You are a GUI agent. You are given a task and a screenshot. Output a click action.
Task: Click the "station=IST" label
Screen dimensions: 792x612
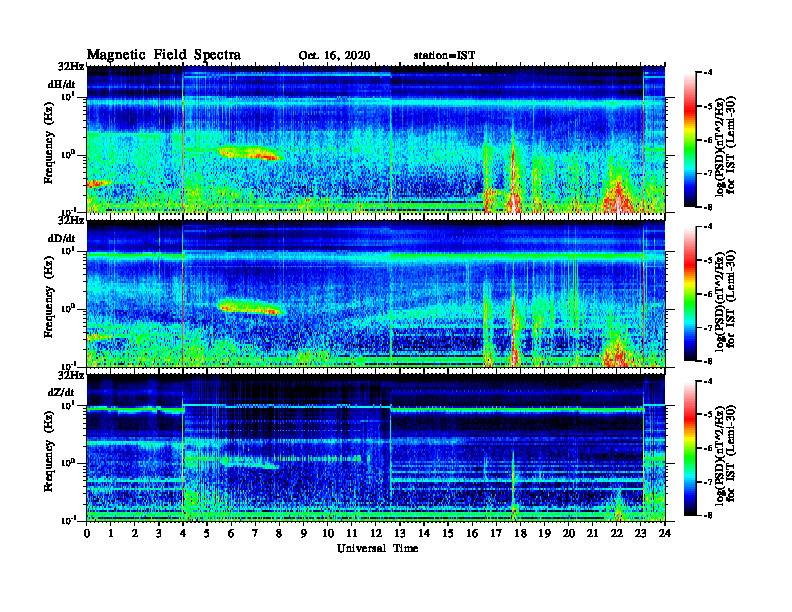click(x=444, y=56)
